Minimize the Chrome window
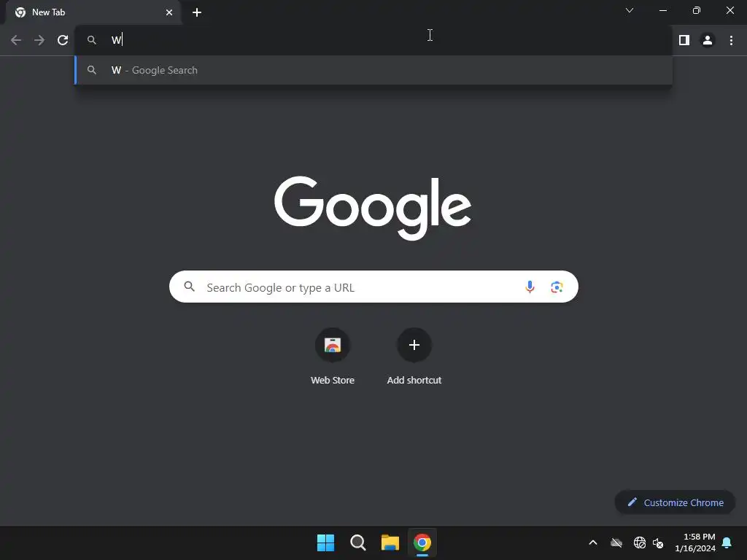Screen dimensions: 747x560 [x=662, y=10]
